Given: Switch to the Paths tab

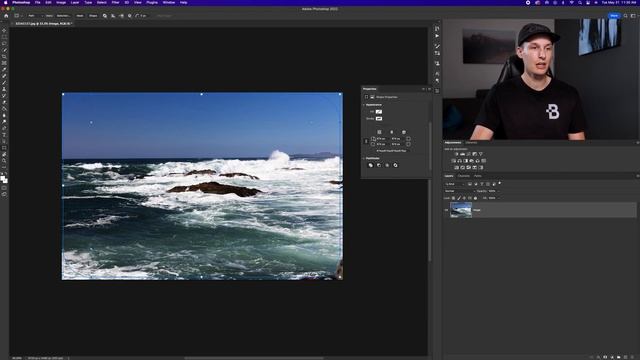Looking at the screenshot, I should pyautogui.click(x=478, y=176).
